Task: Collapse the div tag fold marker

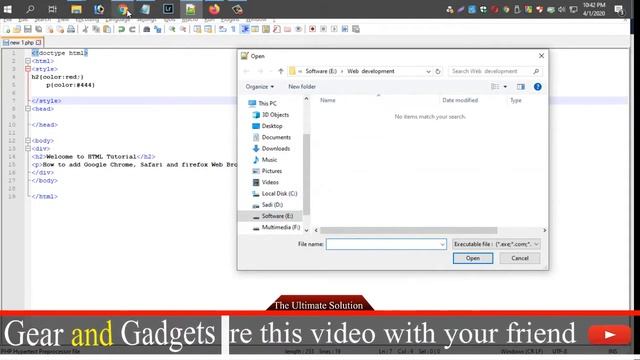Action: click(x=28, y=149)
